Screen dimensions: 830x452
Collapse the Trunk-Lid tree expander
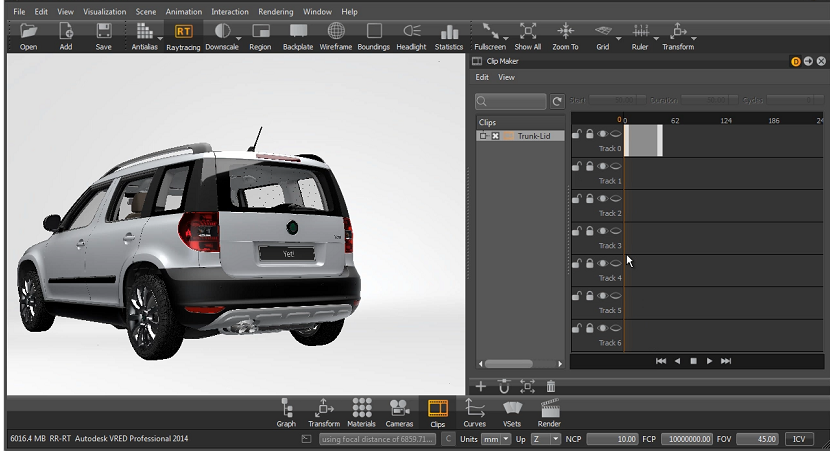tap(483, 136)
